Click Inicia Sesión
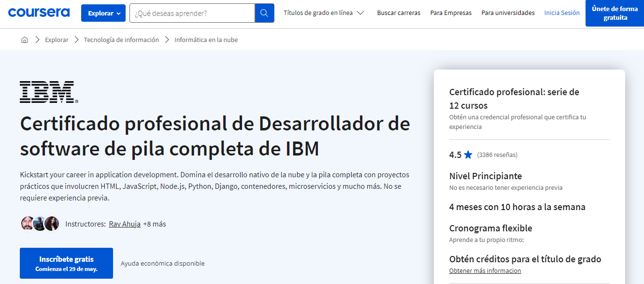This screenshot has width=644, height=284. coord(561,13)
